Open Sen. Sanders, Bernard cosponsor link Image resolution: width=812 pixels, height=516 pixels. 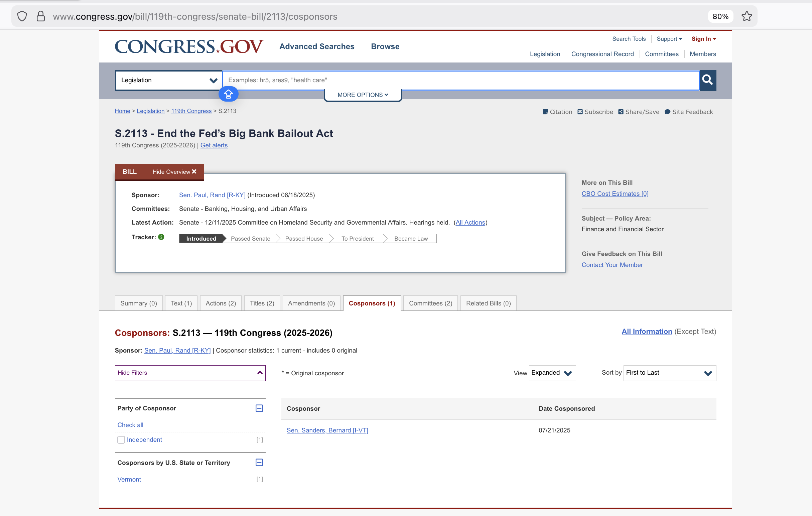tap(327, 430)
